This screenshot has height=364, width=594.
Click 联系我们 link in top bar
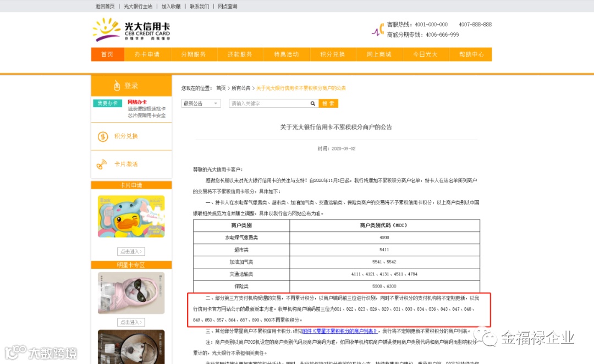coord(199,7)
